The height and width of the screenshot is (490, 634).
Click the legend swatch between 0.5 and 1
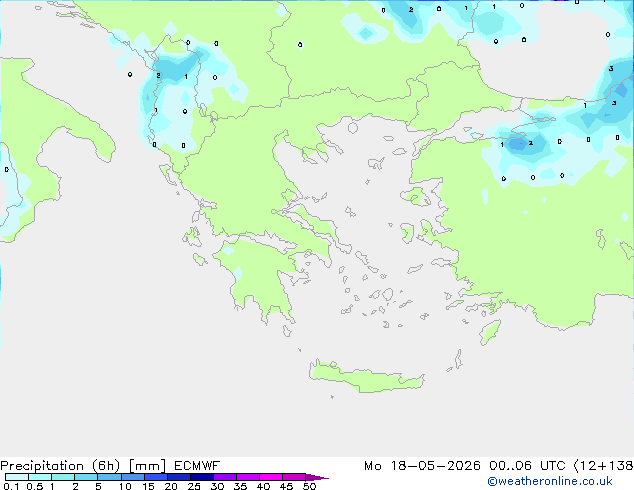[40, 477]
